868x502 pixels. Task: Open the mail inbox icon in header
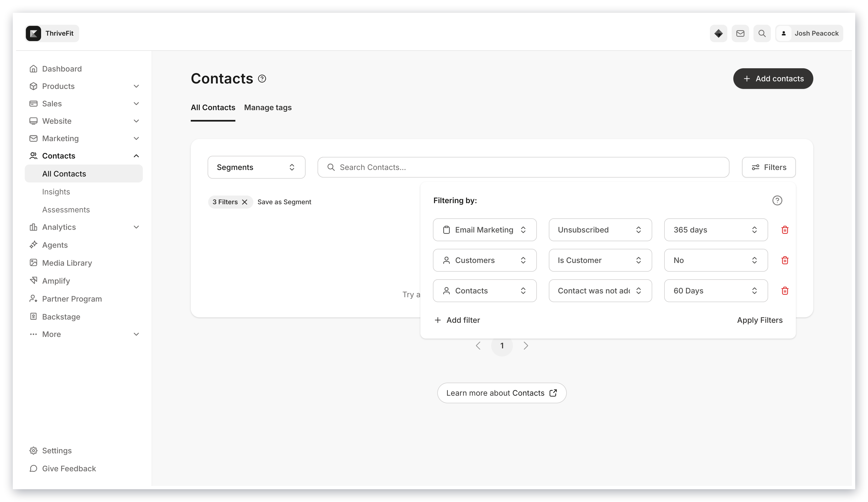740,33
